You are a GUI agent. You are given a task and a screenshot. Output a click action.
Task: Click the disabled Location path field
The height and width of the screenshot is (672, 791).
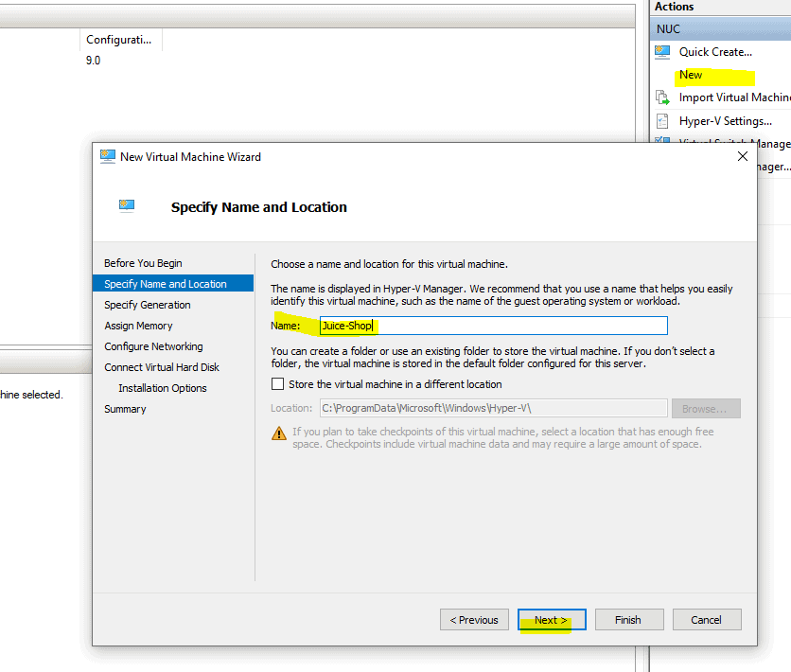[493, 408]
